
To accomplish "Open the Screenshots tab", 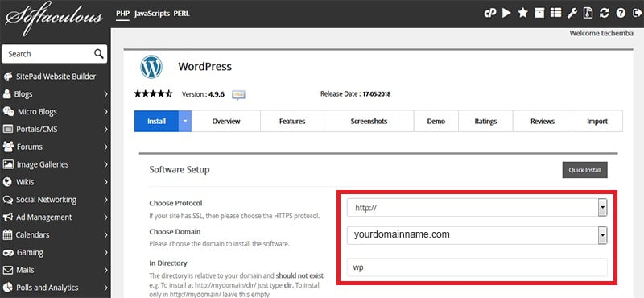I will tap(369, 122).
